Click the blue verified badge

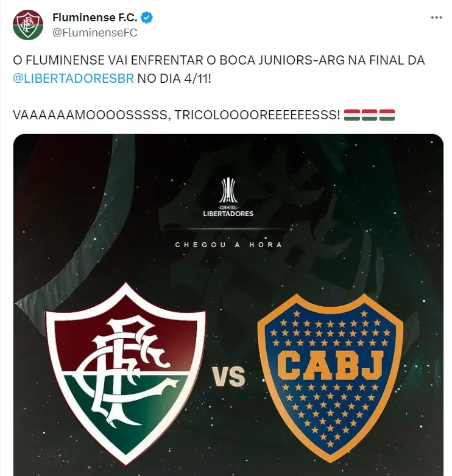(x=147, y=18)
